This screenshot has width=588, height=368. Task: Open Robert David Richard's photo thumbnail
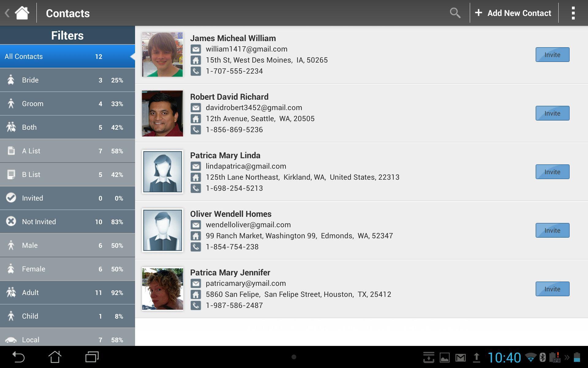[162, 113]
